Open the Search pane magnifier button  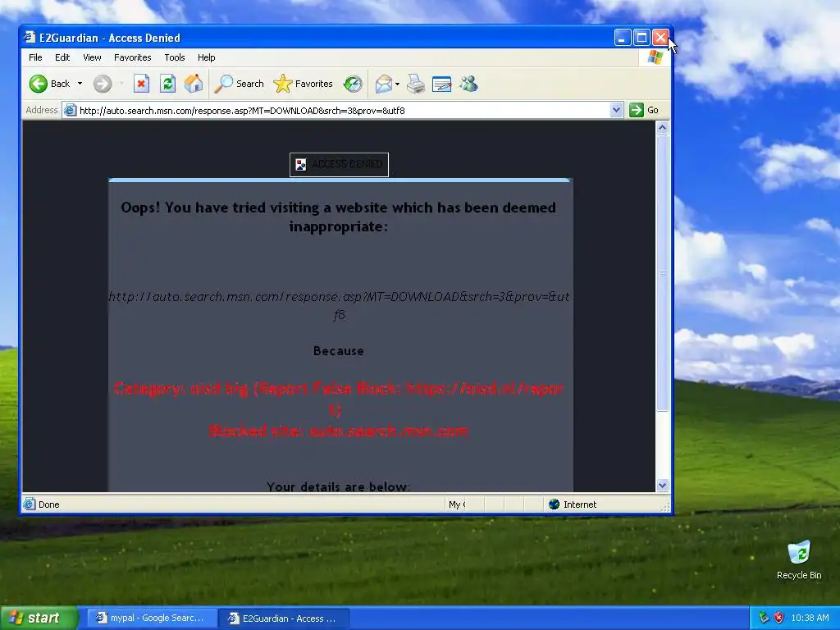click(239, 84)
